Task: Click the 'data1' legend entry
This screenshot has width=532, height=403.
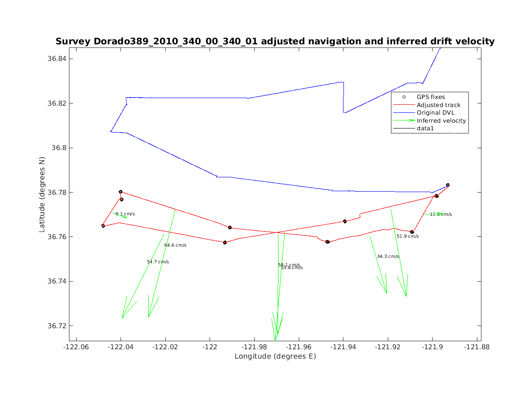Action: pos(426,129)
